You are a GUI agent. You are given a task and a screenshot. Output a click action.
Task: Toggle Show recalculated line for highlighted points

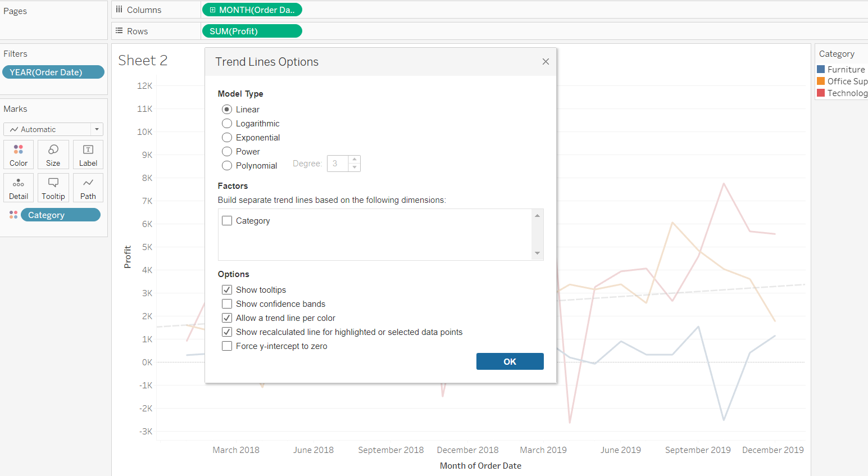point(227,332)
